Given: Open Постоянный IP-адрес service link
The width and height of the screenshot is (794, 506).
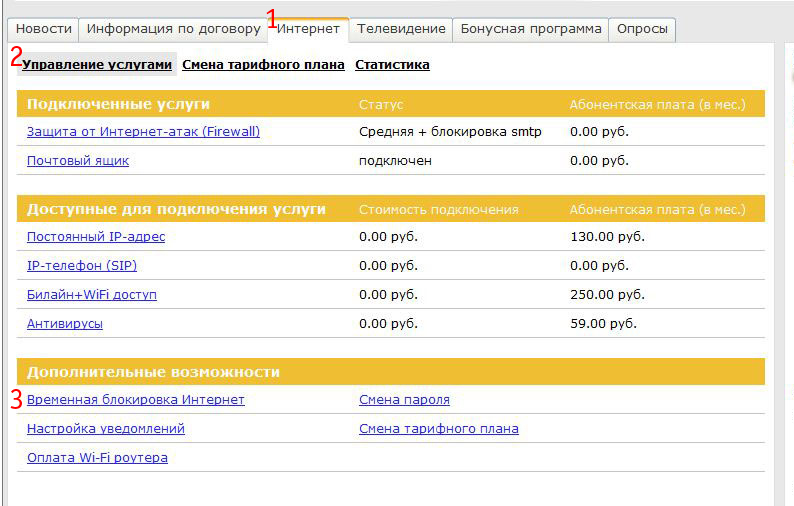Looking at the screenshot, I should 96,237.
